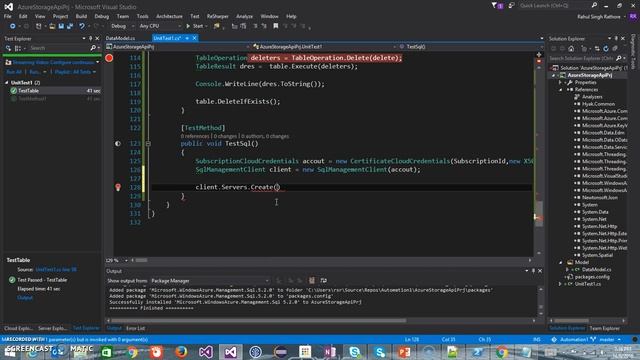Click Clear All icon in Output panel
Image resolution: width=640 pixels, height=360 pixels.
[312, 280]
